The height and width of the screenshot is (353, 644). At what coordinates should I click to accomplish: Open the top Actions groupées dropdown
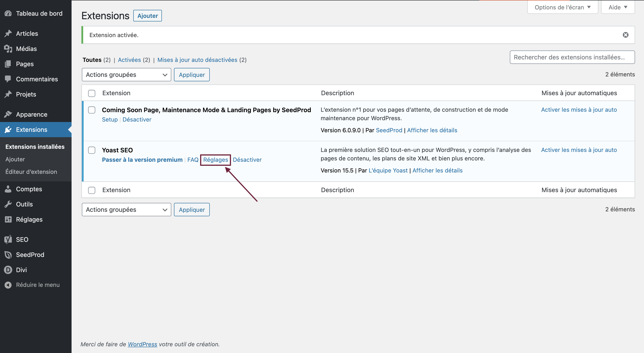[x=127, y=75]
